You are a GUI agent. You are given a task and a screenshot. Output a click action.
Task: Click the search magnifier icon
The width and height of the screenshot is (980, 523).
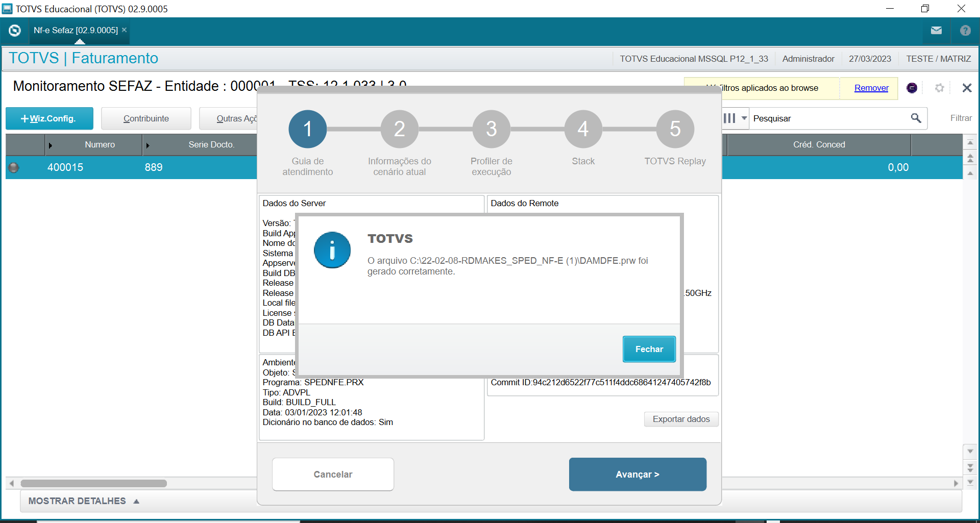pos(916,118)
